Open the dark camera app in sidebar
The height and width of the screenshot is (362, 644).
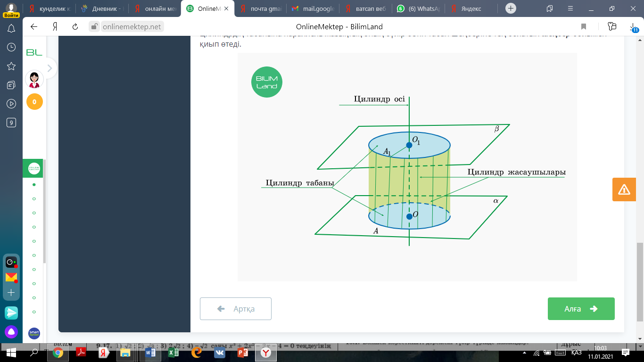pos(11,262)
